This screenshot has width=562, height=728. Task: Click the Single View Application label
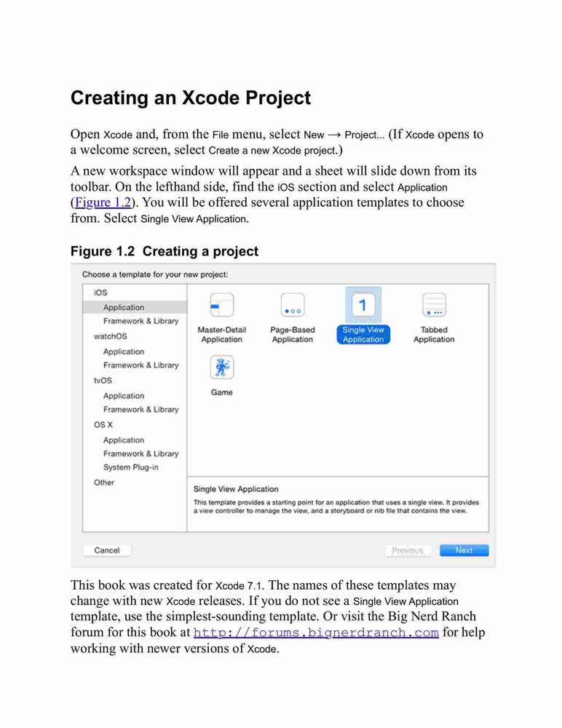pos(363,334)
